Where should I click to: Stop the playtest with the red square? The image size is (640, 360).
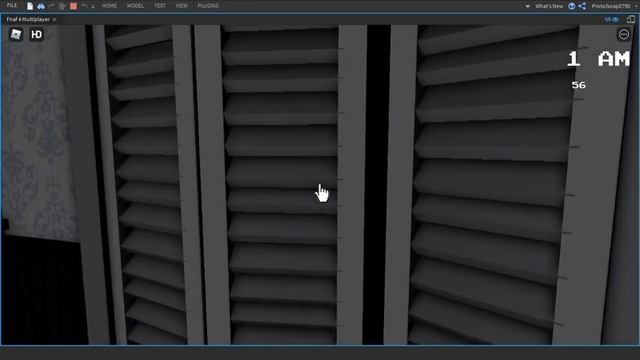[73, 6]
